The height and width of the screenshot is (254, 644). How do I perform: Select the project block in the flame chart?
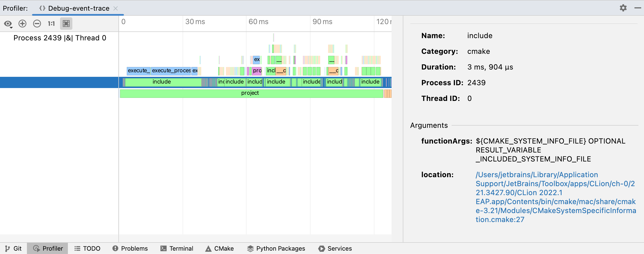(250, 93)
